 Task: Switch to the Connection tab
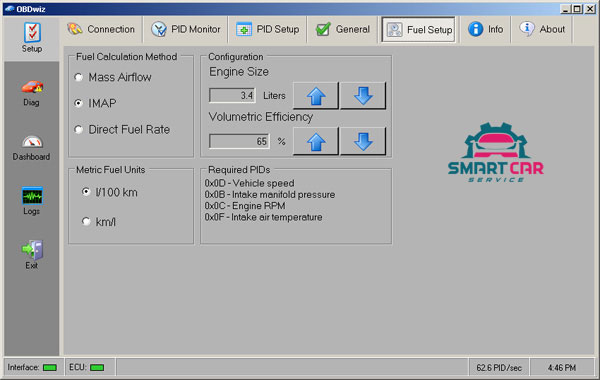pos(101,29)
